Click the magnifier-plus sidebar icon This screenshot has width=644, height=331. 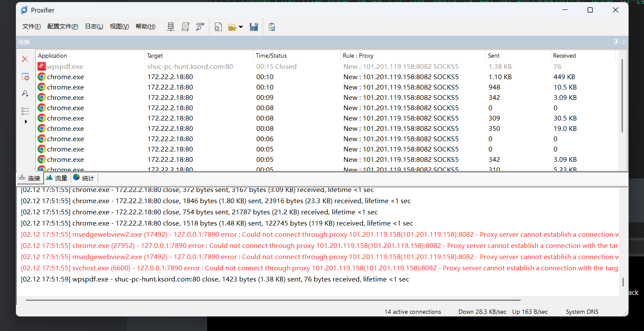click(25, 93)
